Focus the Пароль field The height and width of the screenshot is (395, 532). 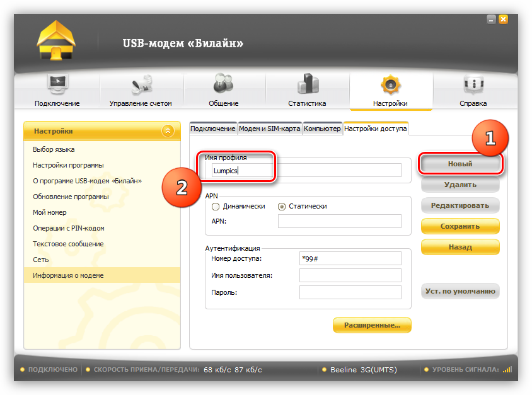350,292
